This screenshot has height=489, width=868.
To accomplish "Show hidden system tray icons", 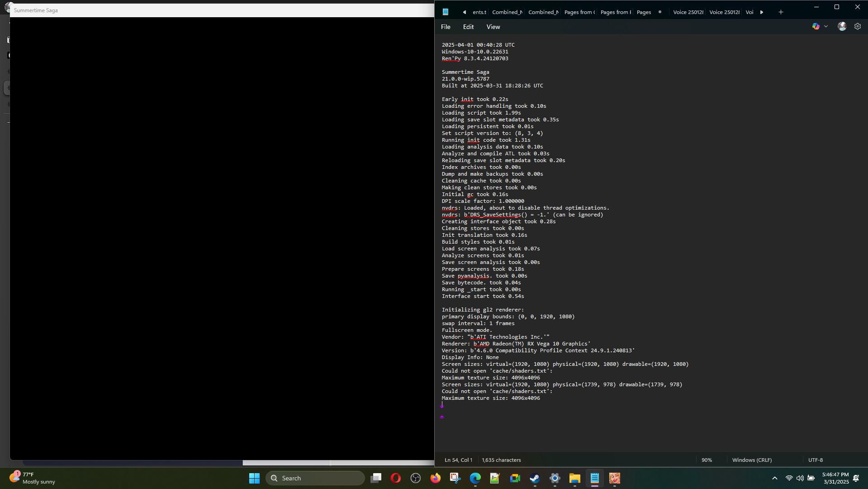I will click(x=774, y=478).
